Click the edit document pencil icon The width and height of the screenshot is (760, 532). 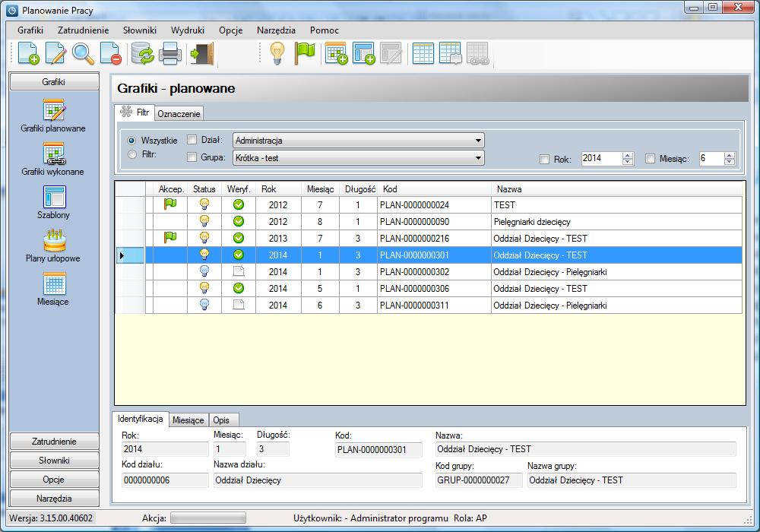pyautogui.click(x=55, y=53)
